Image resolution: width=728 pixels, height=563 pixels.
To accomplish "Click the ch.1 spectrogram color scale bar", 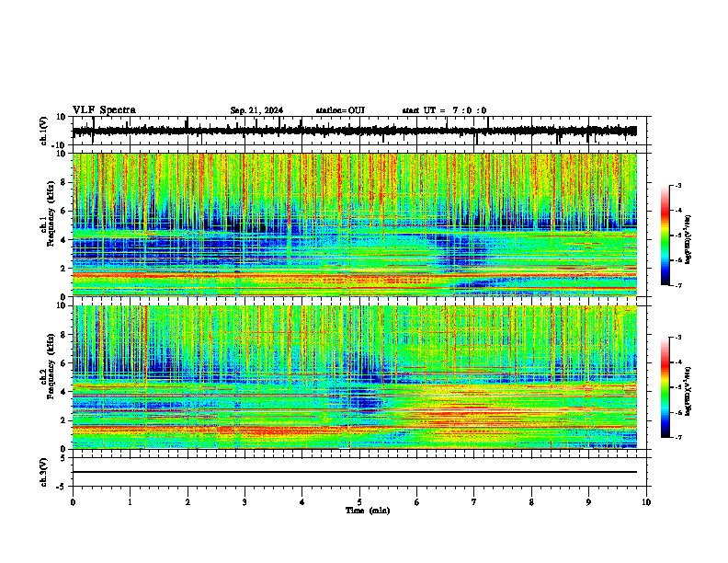I will [x=665, y=235].
